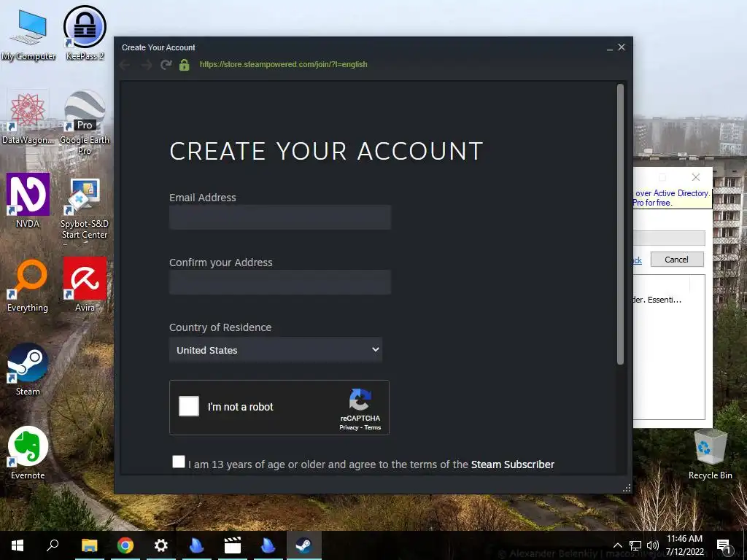Open the network tray icon
This screenshot has height=560, width=747.
coord(635,545)
